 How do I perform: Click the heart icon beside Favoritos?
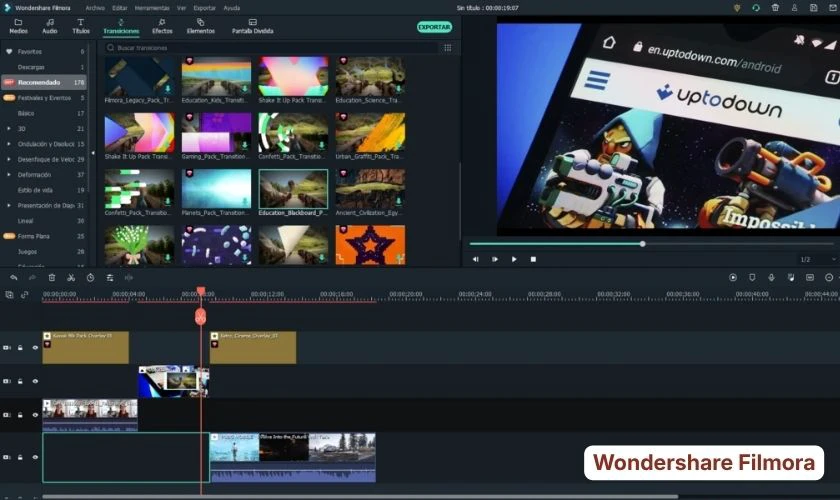[9, 51]
